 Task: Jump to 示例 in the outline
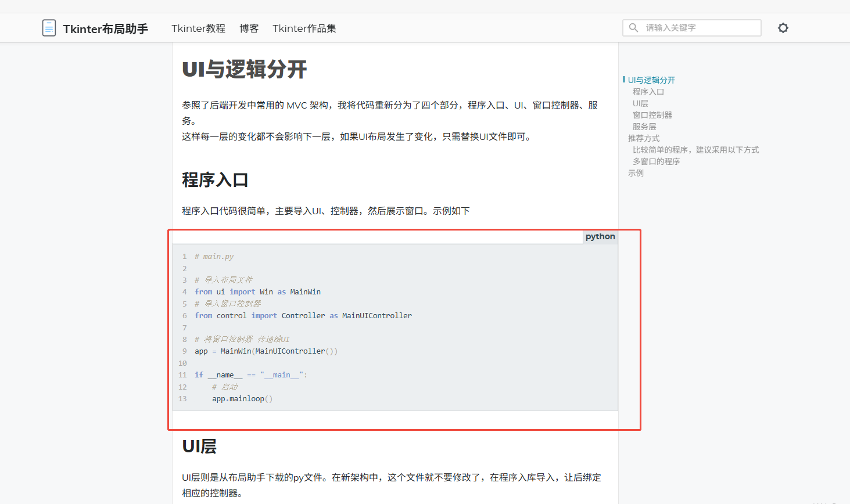pyautogui.click(x=636, y=173)
